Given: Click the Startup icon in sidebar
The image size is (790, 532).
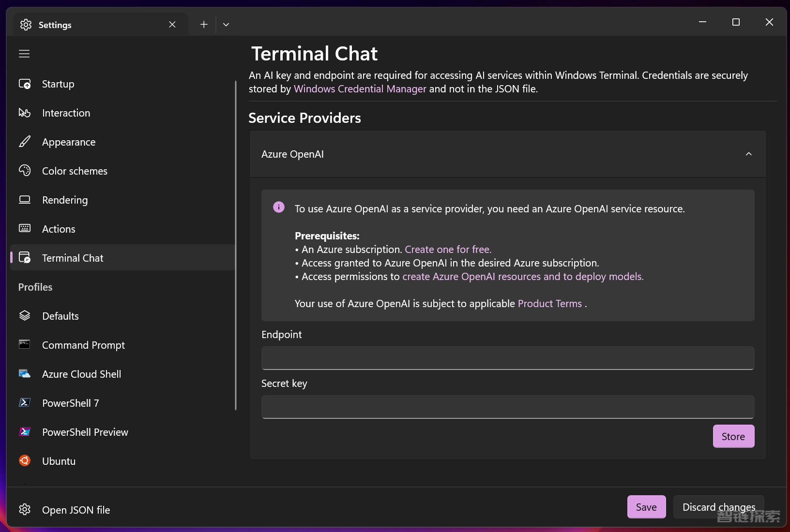Looking at the screenshot, I should coord(25,84).
